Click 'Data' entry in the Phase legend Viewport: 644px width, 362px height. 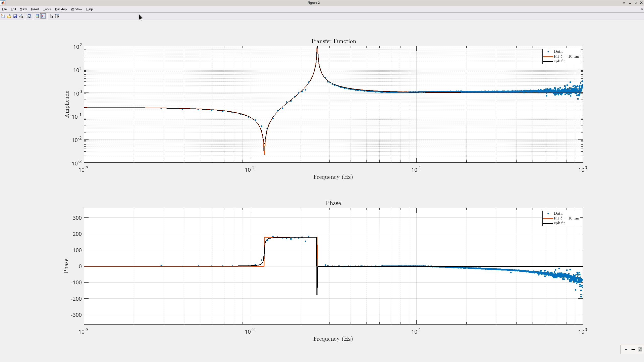pos(558,213)
